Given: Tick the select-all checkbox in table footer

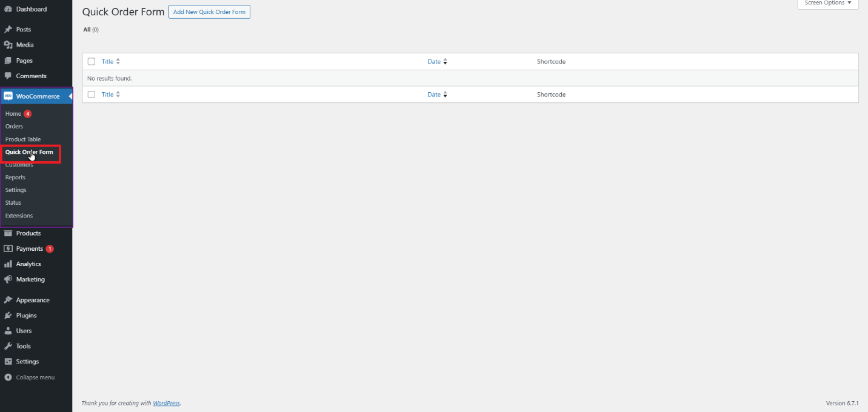Looking at the screenshot, I should pos(92,95).
